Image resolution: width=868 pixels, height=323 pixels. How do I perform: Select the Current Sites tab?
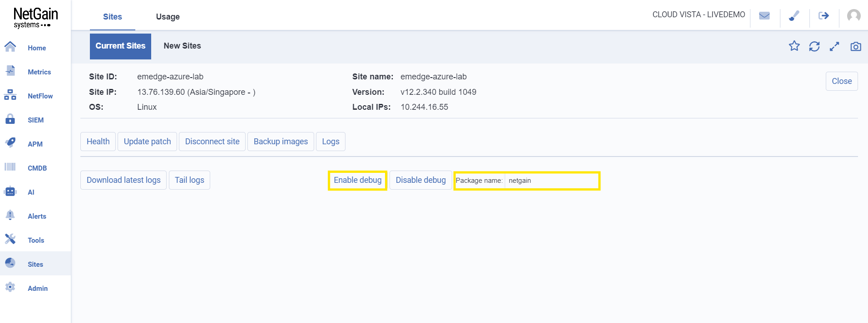(120, 46)
